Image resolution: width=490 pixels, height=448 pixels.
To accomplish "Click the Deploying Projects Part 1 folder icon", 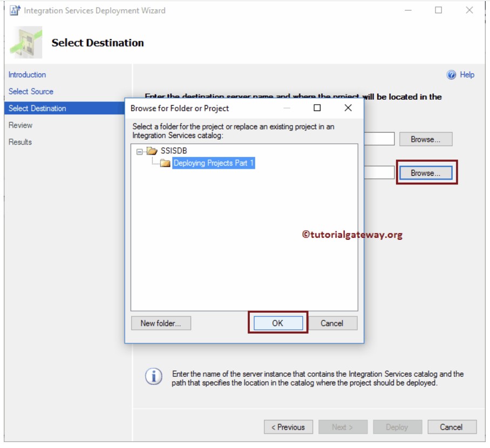I will [x=165, y=163].
